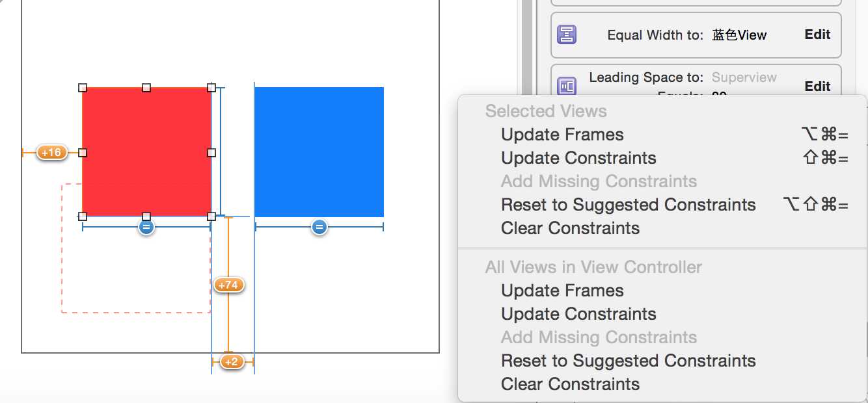Screen dimensions: 868x403
Task: Choose Clear Constraints for All Views in View Controller
Action: (x=570, y=384)
